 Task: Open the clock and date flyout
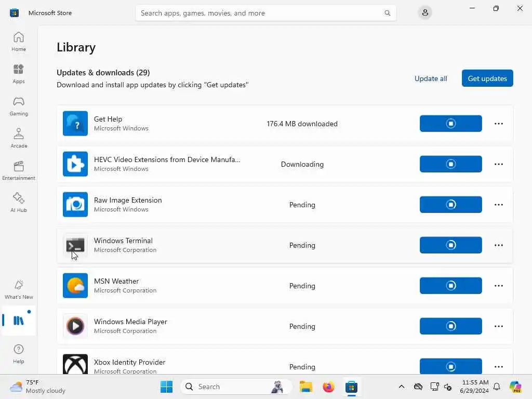(x=475, y=387)
